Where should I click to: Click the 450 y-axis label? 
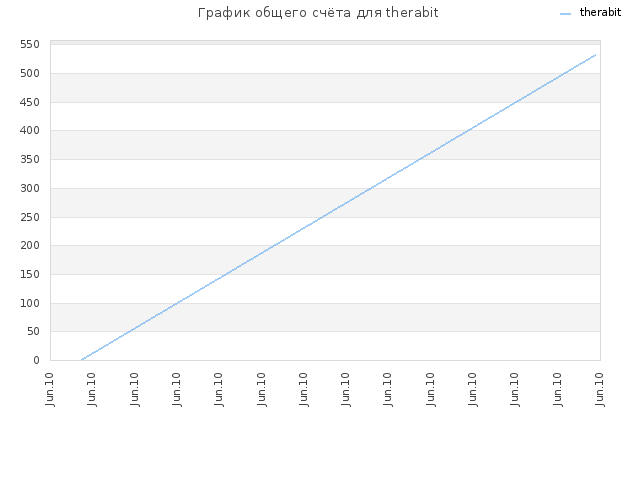(30, 102)
